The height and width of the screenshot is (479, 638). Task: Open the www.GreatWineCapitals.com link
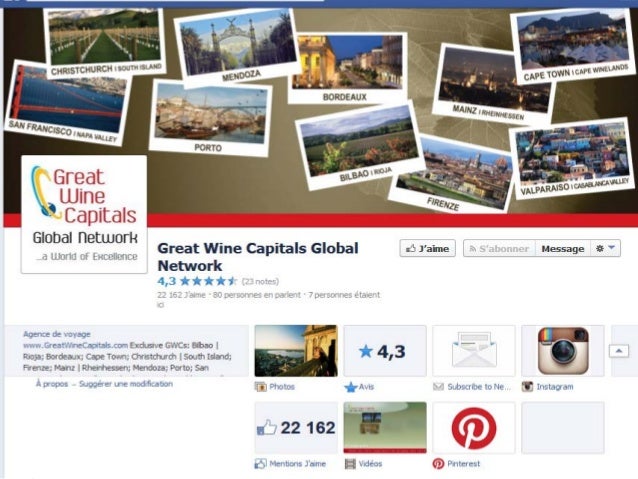75,346
